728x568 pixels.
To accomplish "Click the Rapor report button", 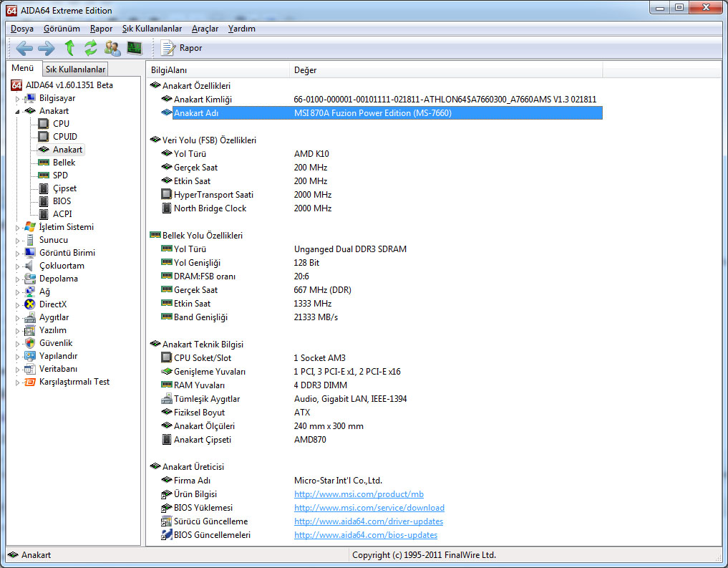I will 182,48.
